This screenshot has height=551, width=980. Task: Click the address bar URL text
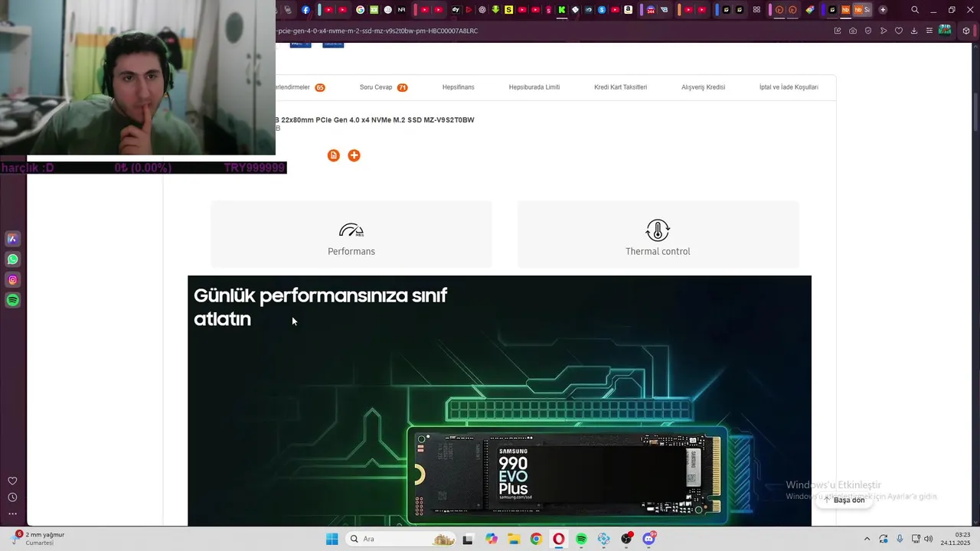tap(377, 31)
